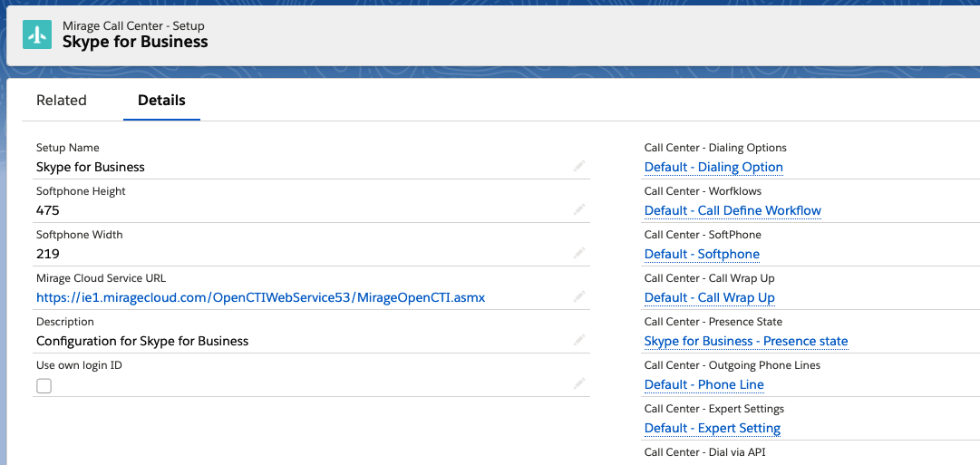The image size is (980, 465).
Task: Click Configuration for Skype for Business description text
Action: click(142, 341)
